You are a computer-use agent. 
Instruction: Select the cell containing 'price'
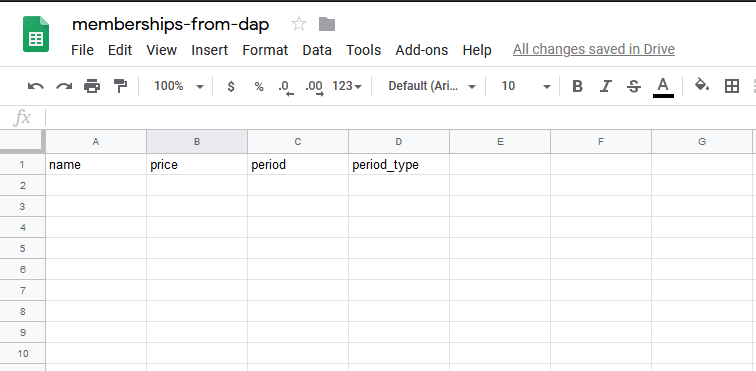(x=197, y=165)
